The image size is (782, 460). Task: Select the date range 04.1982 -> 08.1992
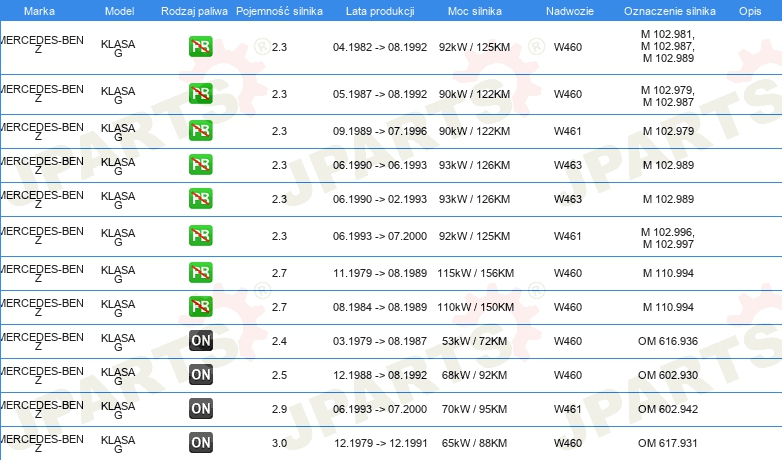coord(380,47)
